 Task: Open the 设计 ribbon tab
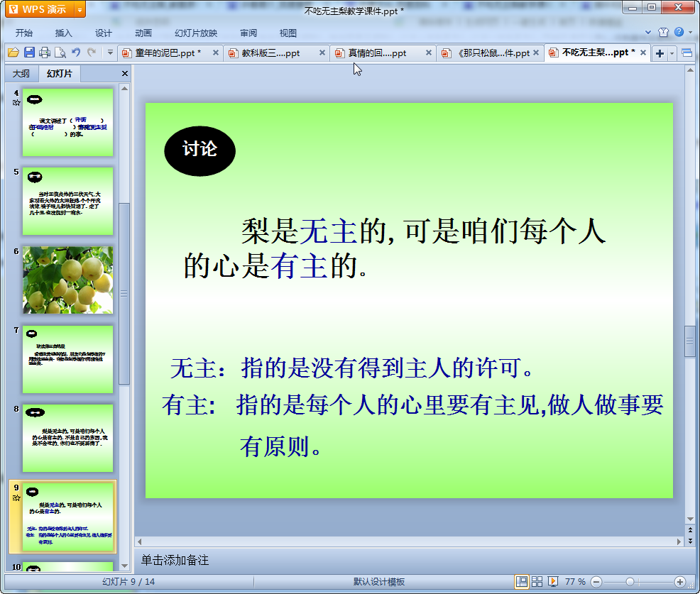pyautogui.click(x=103, y=33)
